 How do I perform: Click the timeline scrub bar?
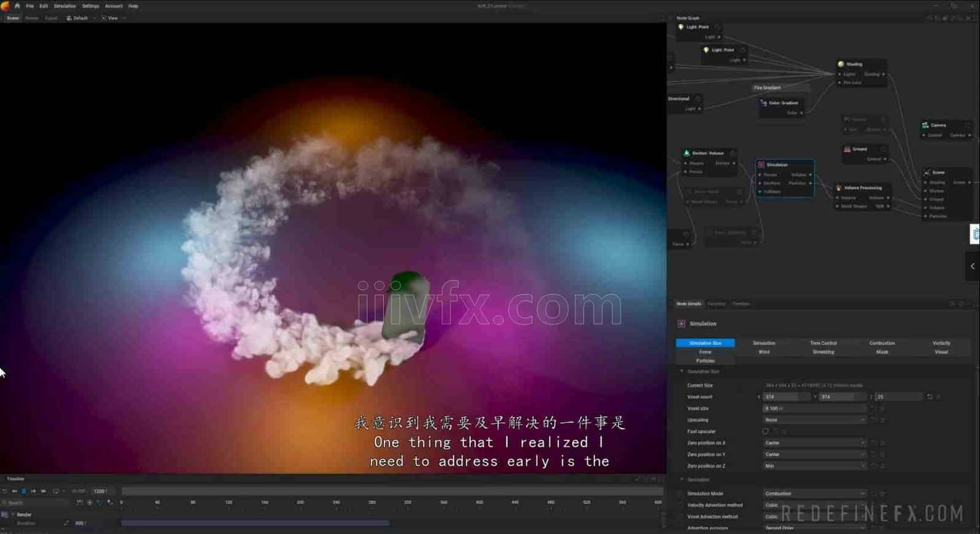coord(392,491)
